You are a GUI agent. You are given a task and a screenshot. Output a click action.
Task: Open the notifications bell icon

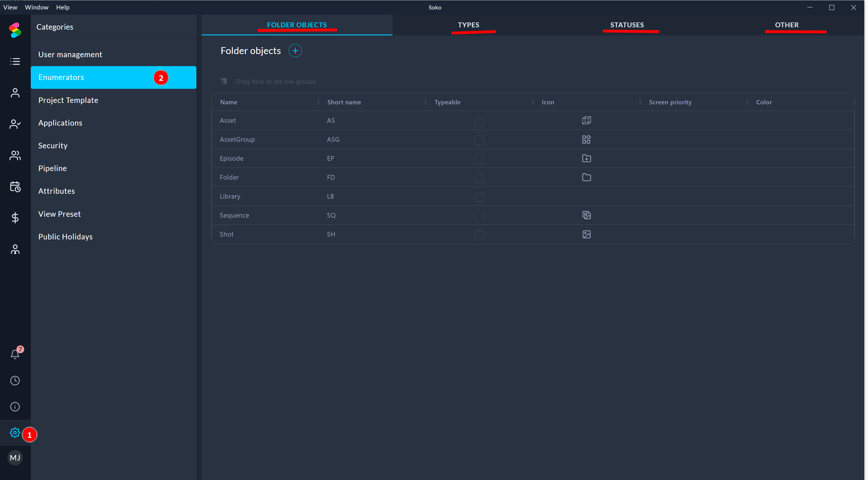(15, 354)
